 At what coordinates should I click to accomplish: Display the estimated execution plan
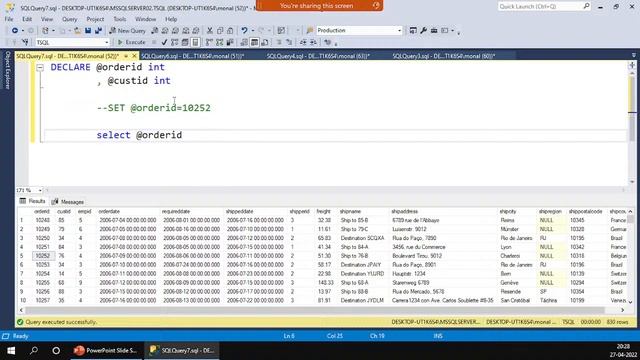point(175,42)
